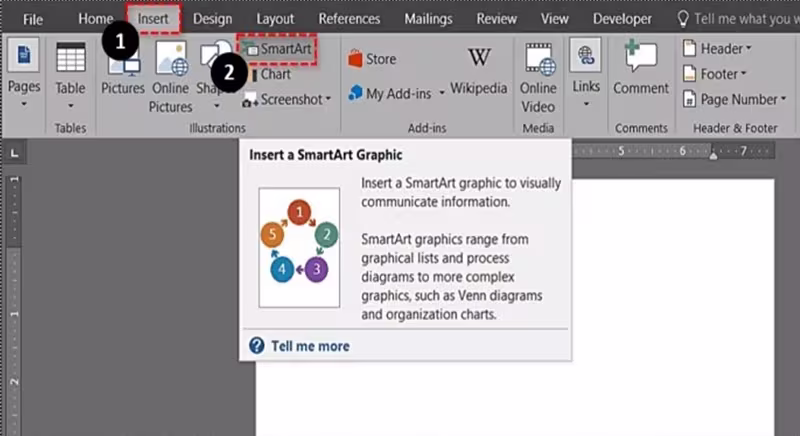Switch to the View tab
800x436 pixels.
tap(554, 19)
